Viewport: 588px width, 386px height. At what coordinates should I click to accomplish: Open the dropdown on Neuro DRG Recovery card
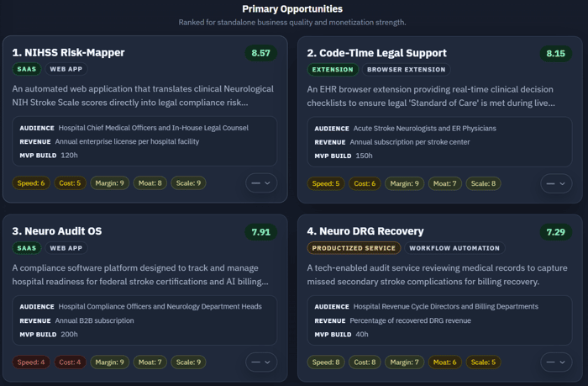[x=556, y=362]
